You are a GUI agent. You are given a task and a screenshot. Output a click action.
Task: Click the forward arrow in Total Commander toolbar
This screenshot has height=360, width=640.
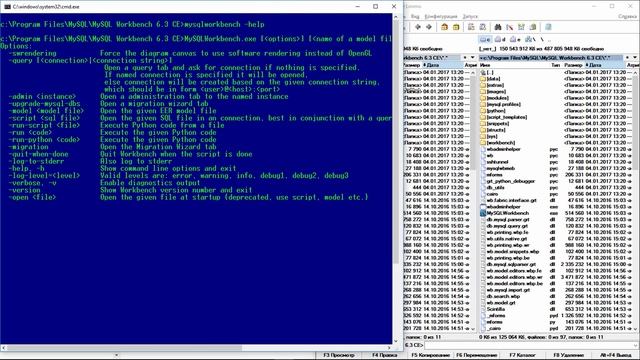click(429, 27)
